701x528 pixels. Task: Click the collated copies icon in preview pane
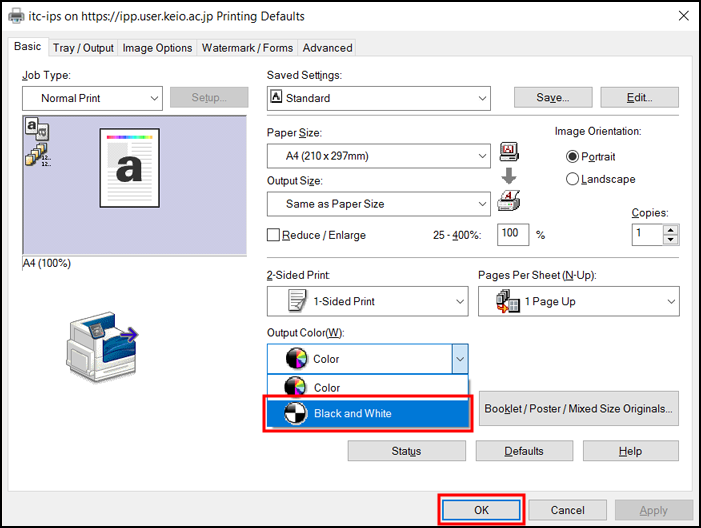coord(38,155)
